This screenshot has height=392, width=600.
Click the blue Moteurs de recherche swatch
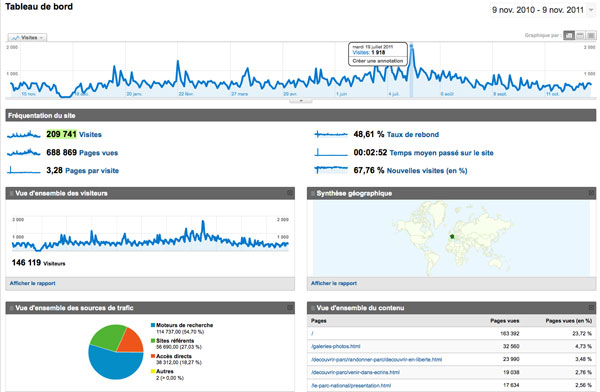click(153, 325)
